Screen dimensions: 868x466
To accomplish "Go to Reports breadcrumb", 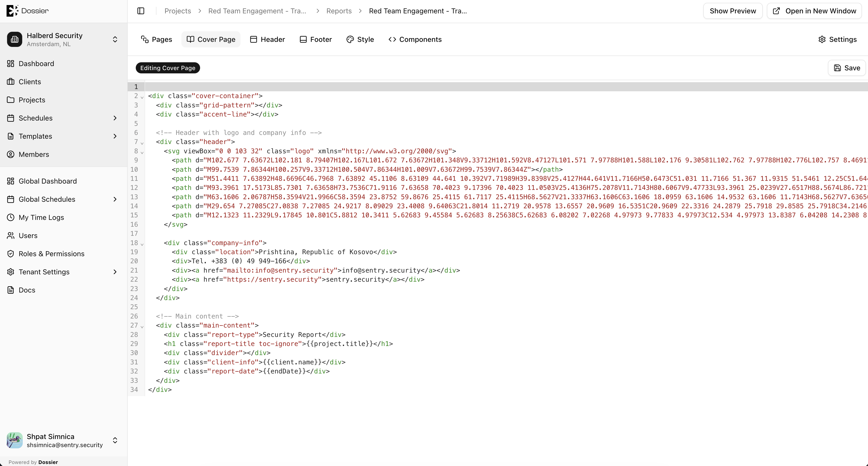I will click(x=339, y=11).
